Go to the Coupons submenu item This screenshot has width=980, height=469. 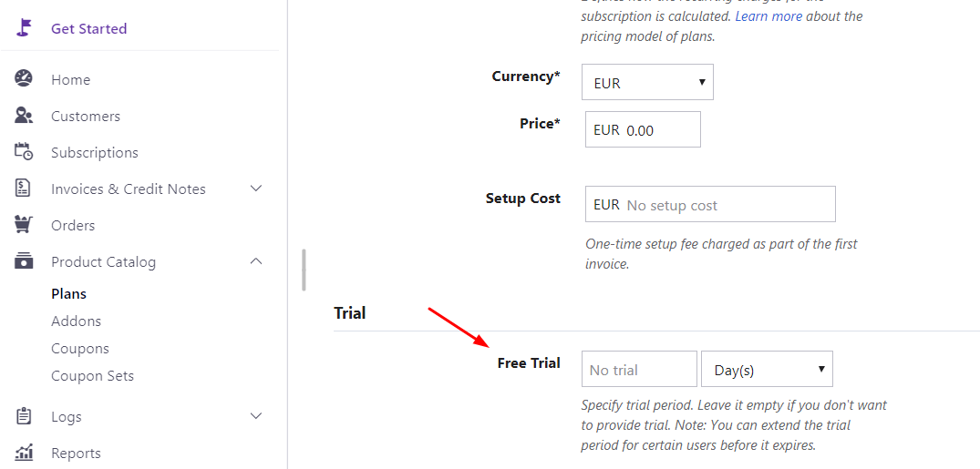pyautogui.click(x=80, y=348)
